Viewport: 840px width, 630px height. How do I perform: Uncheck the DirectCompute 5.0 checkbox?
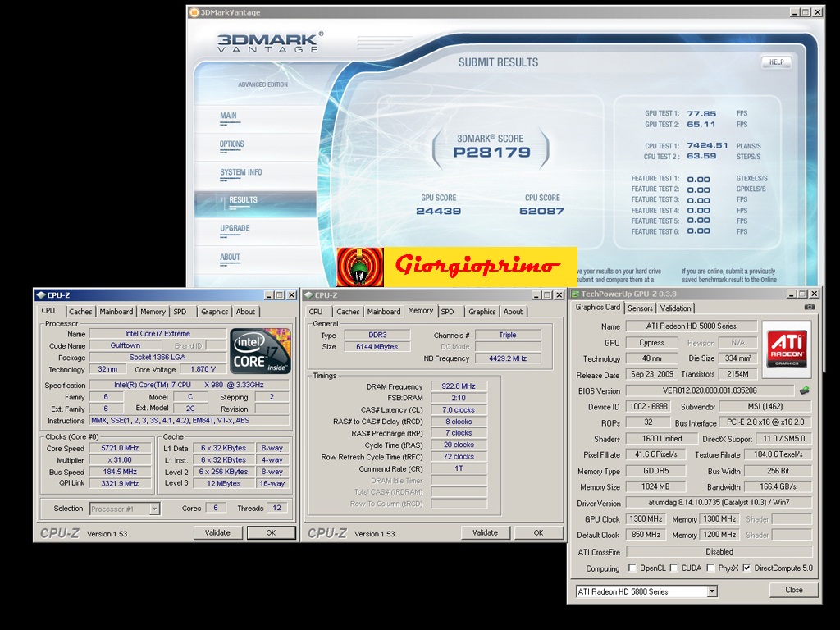pyautogui.click(x=746, y=568)
